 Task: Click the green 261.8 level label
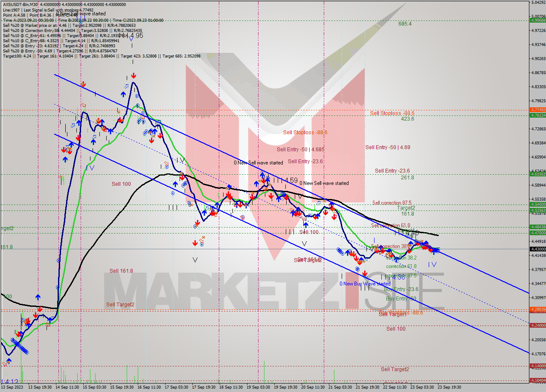(x=407, y=177)
